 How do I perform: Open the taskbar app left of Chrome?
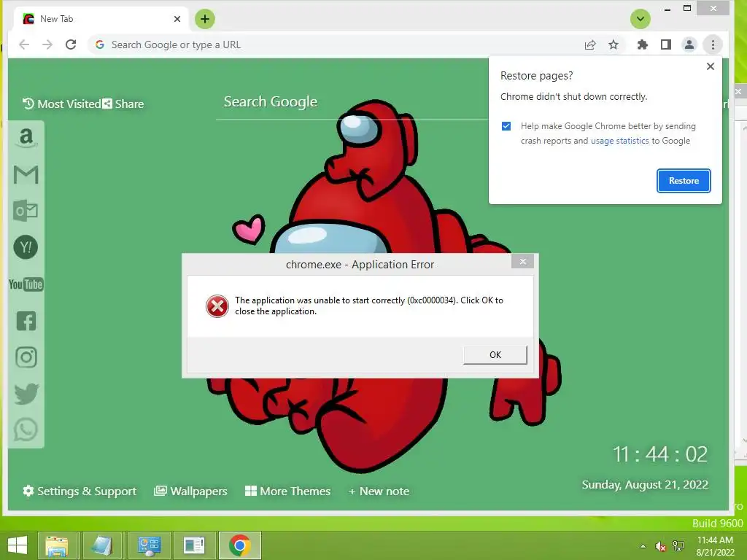pos(194,545)
